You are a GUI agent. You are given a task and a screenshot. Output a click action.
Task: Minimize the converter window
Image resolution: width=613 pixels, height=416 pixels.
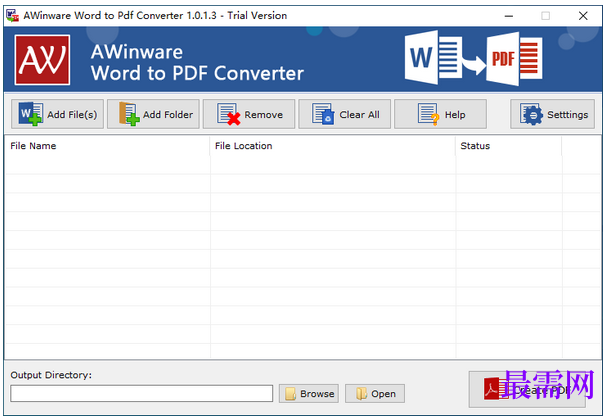[509, 16]
